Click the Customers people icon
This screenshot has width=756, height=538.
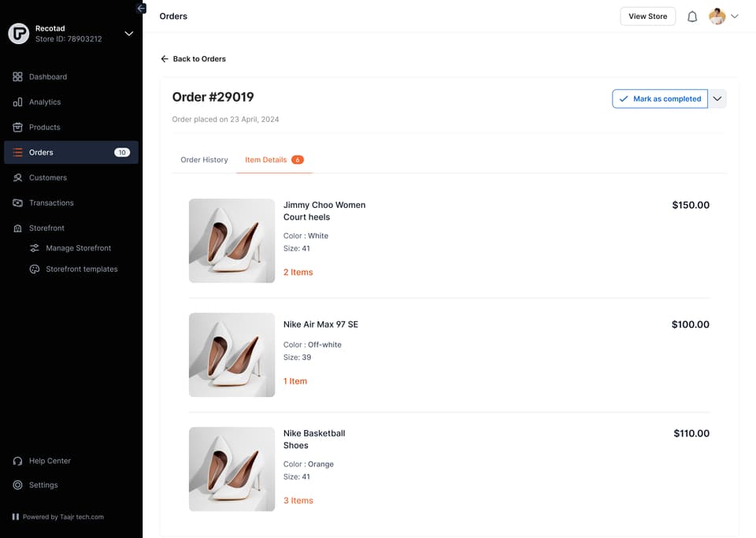pyautogui.click(x=18, y=177)
